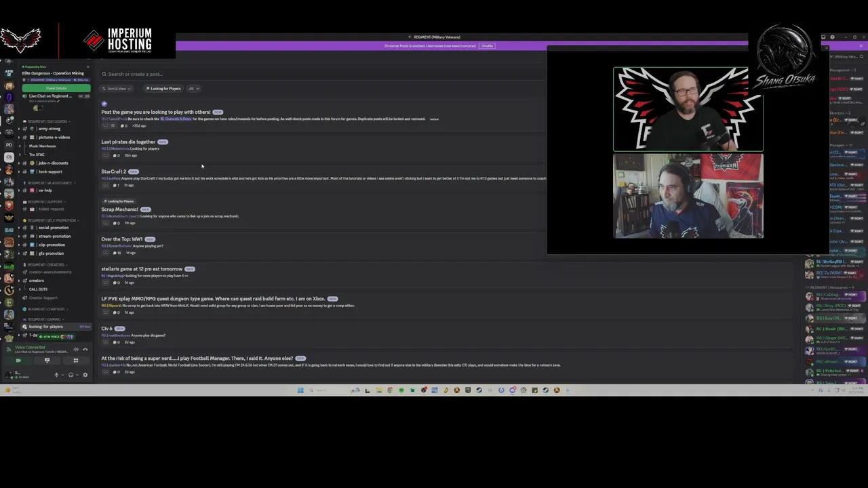868x488 pixels.
Task: Toggle noise suppression in voice panel
Action: point(75,349)
